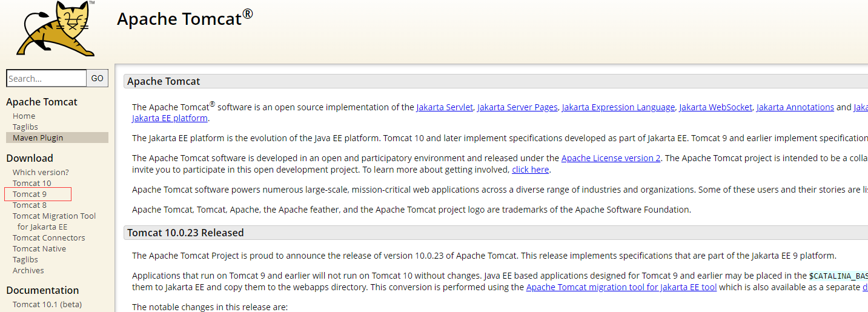Click the Jakarta Expression Language link

click(x=618, y=107)
